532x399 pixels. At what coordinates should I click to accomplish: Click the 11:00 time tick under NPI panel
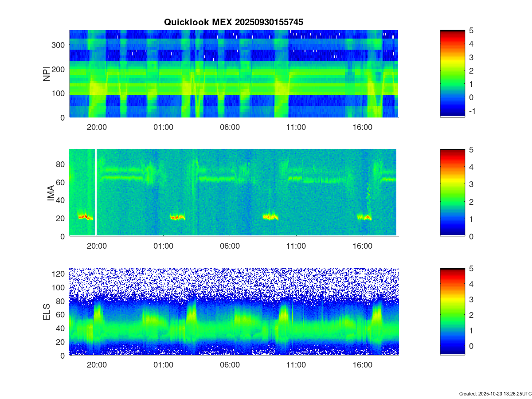(x=296, y=127)
